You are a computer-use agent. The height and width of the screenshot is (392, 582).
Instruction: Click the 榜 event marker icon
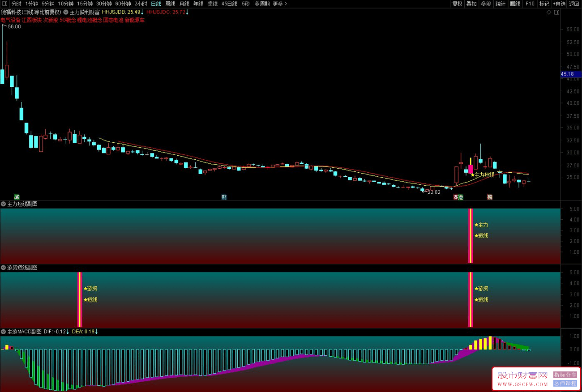point(490,197)
